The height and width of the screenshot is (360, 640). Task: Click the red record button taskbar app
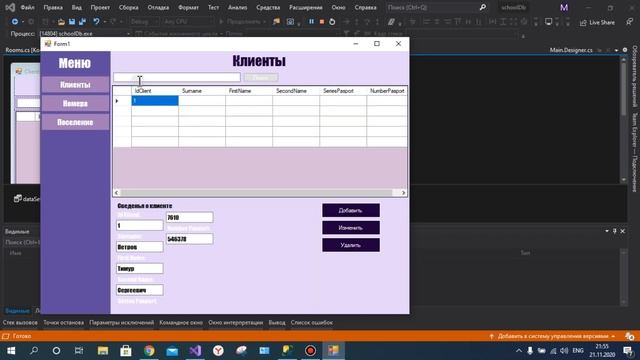tap(310, 351)
